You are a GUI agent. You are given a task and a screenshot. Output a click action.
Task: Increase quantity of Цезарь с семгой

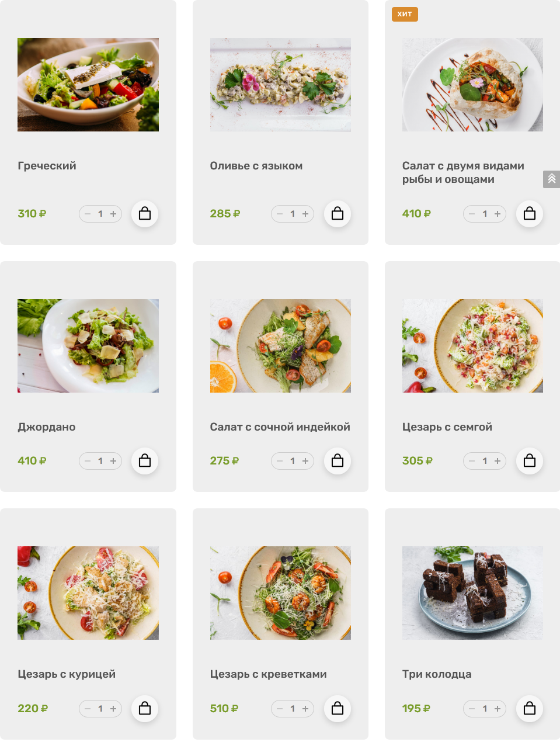point(498,461)
